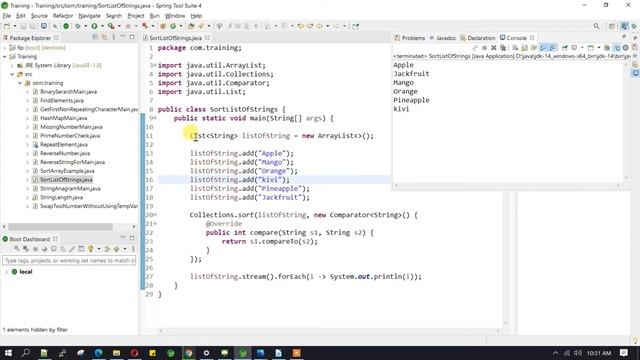Open Display Selected Console dropdown arrow
This screenshot has width=640, height=360.
pyautogui.click(x=582, y=48)
